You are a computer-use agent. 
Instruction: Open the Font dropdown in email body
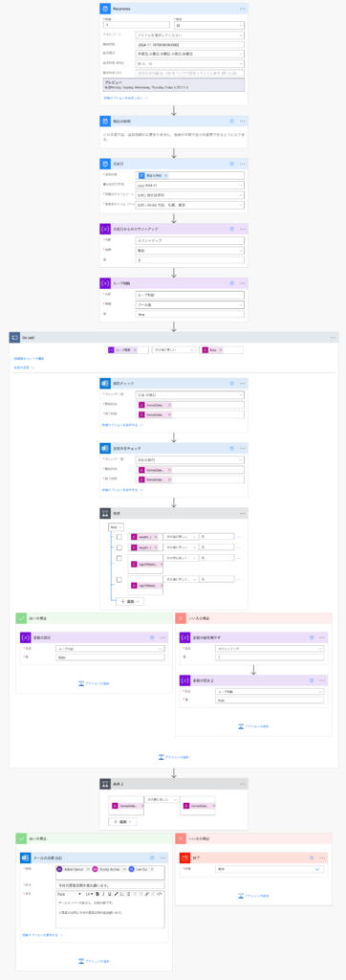coord(69,894)
